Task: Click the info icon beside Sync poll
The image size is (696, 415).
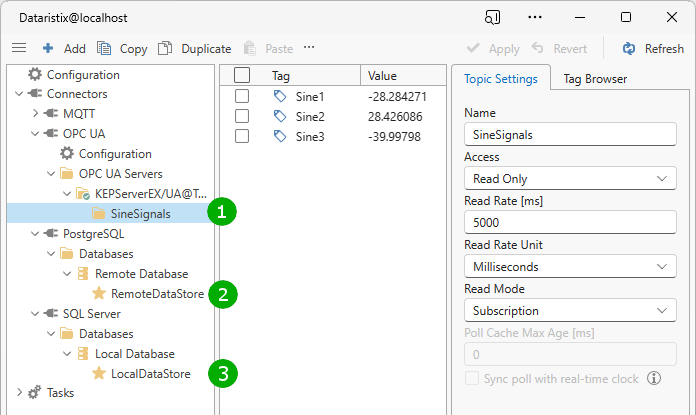Action: pyautogui.click(x=655, y=378)
